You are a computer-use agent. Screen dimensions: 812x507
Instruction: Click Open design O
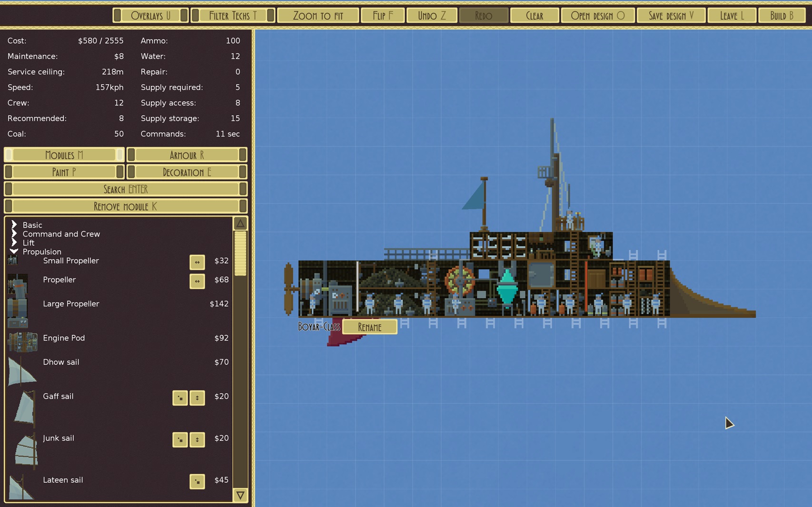pyautogui.click(x=598, y=16)
